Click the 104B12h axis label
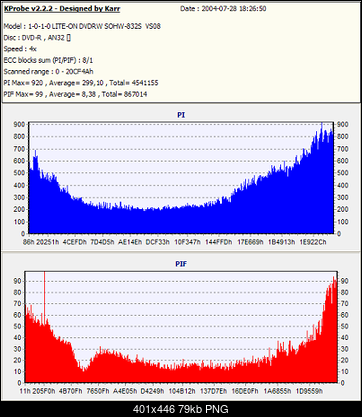 click(x=182, y=391)
